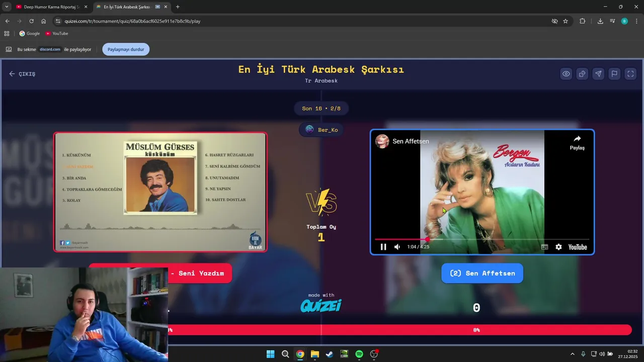Open OBS Studio from the taskbar

tap(374, 354)
